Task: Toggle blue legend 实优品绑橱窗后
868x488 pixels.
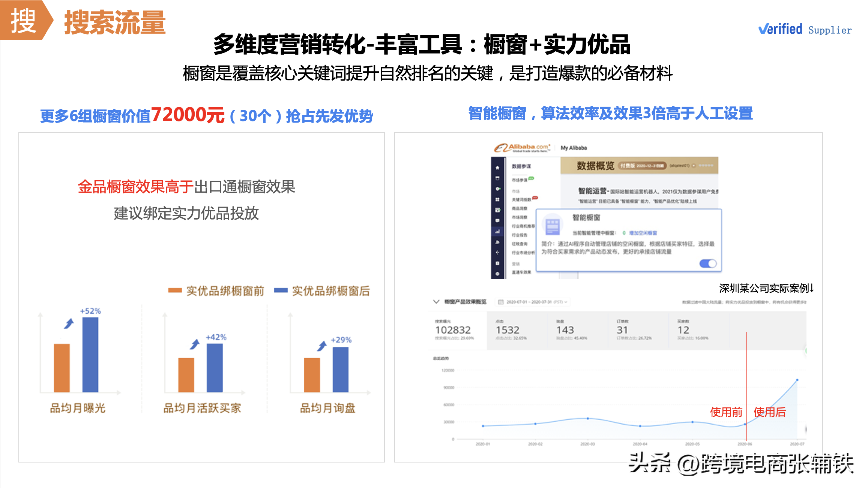Action: [322, 291]
